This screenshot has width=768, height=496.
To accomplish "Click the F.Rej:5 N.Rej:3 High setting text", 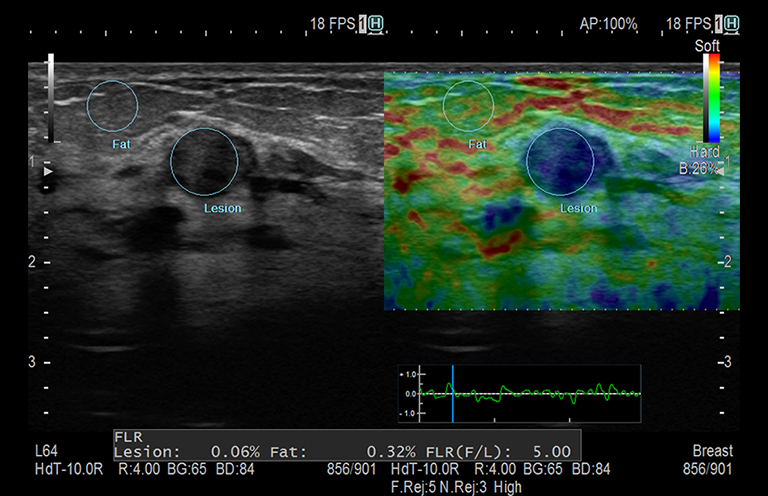I will 442,483.
